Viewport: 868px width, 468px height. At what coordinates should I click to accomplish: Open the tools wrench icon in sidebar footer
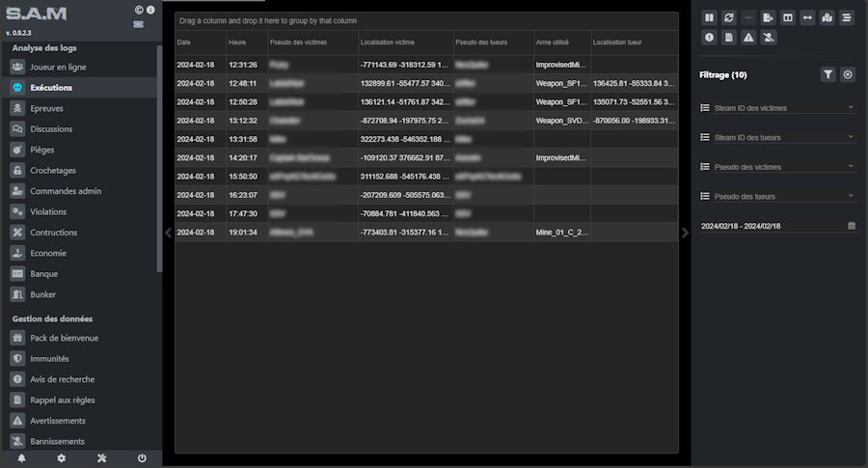101,458
